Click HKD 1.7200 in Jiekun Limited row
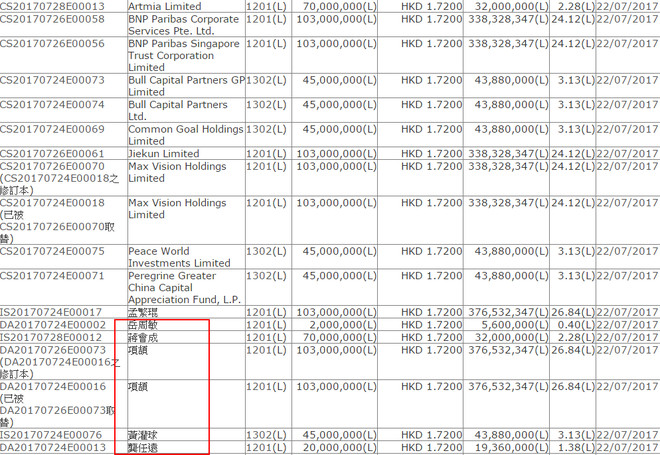 [x=431, y=153]
